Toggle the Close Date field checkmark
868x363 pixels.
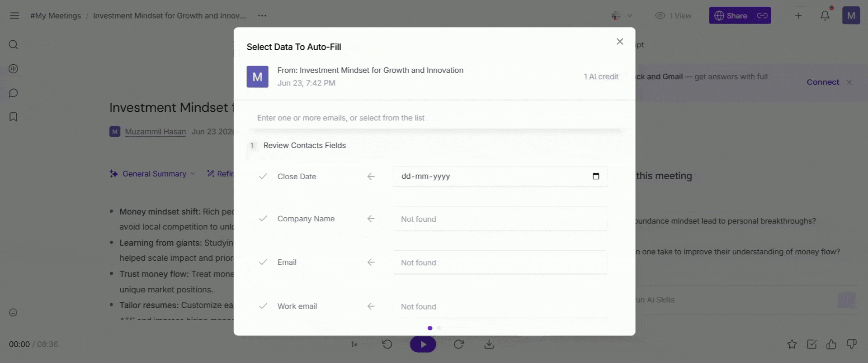[x=263, y=177]
